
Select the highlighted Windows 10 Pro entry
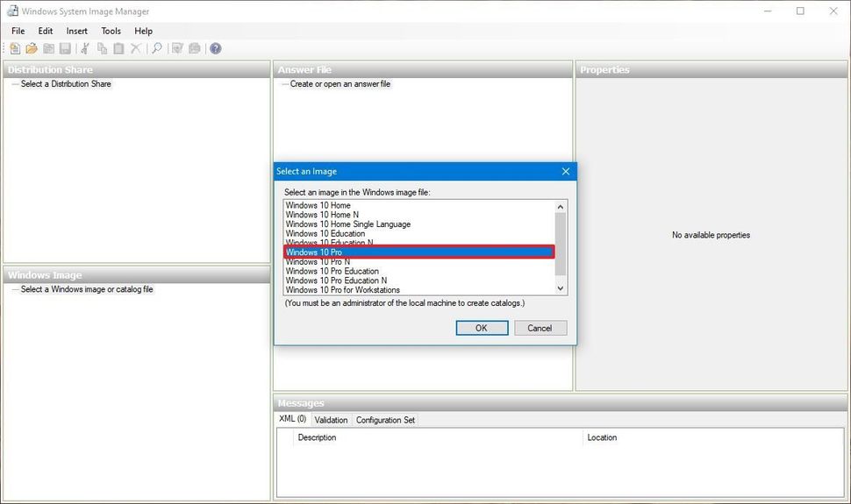point(419,252)
